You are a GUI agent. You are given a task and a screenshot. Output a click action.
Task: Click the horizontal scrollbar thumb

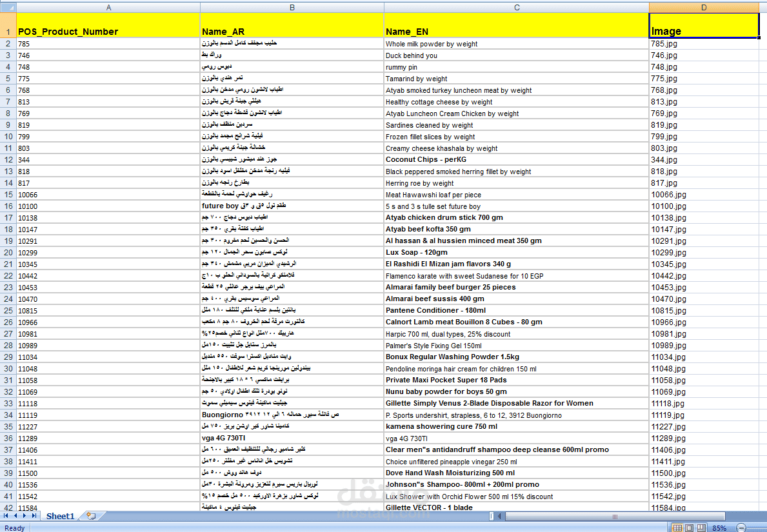point(615,516)
